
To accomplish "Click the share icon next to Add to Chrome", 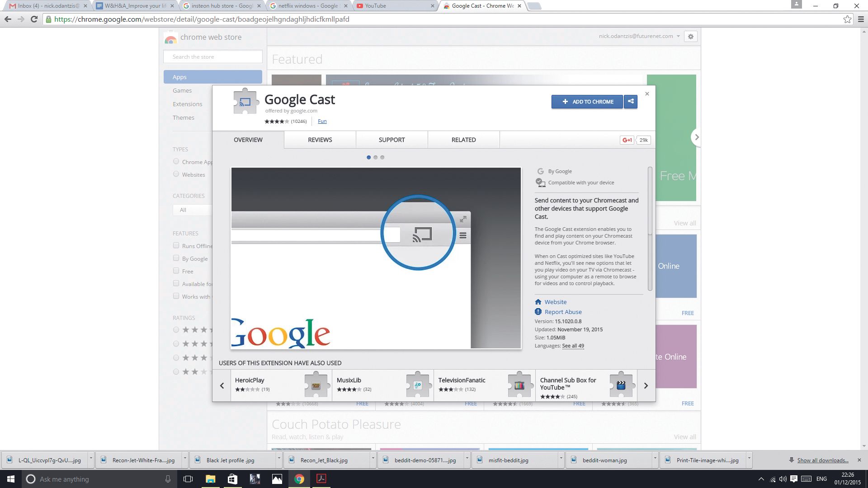I will click(x=631, y=102).
